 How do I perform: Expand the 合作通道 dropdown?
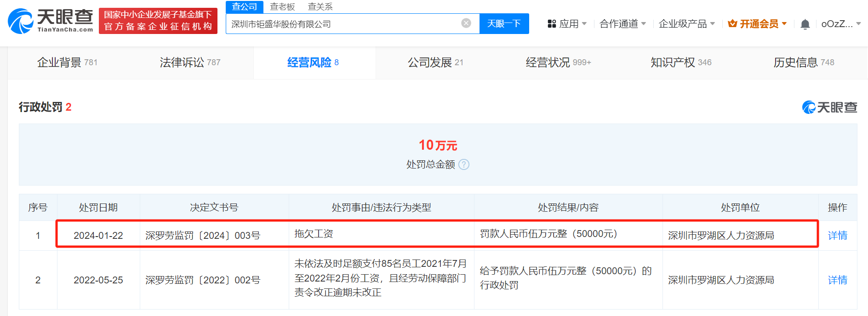pos(623,24)
